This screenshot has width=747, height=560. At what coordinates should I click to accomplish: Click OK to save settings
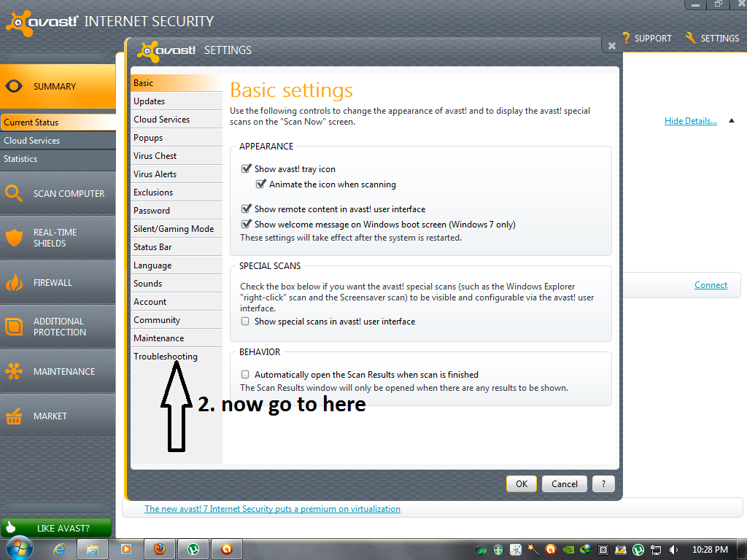coord(521,484)
